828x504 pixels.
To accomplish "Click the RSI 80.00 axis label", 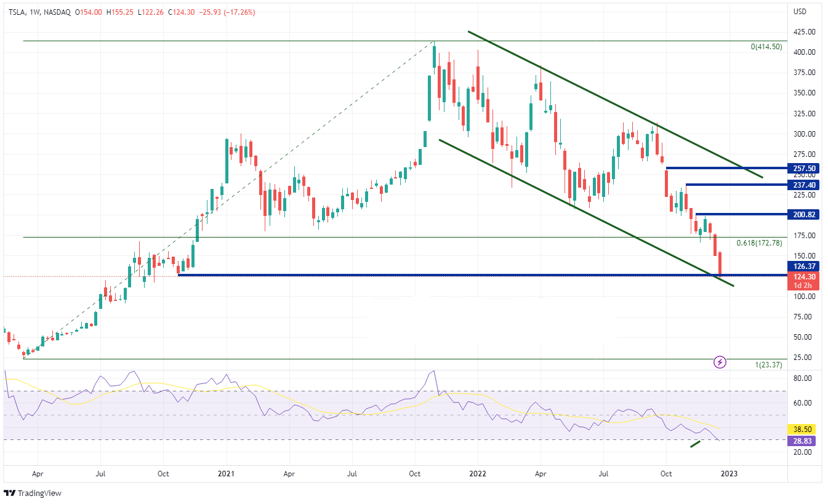I will pyautogui.click(x=803, y=378).
